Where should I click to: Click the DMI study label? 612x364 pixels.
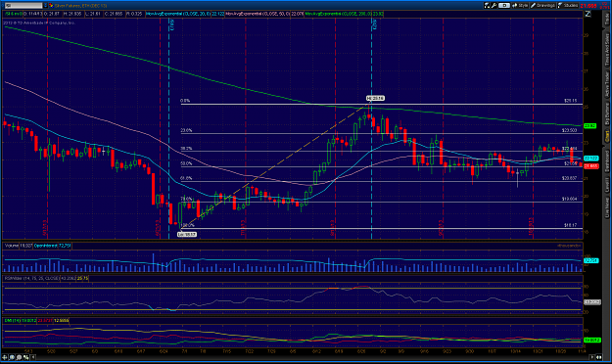pyautogui.click(x=13, y=320)
